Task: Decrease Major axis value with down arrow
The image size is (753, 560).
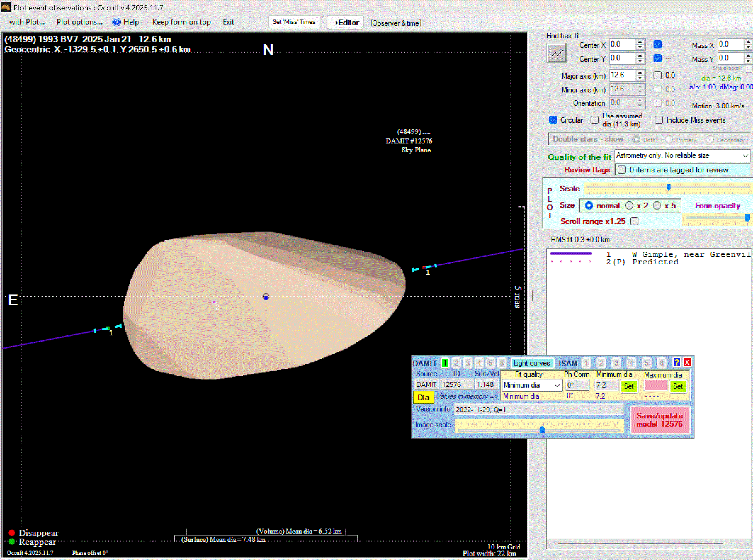Action: coord(640,78)
